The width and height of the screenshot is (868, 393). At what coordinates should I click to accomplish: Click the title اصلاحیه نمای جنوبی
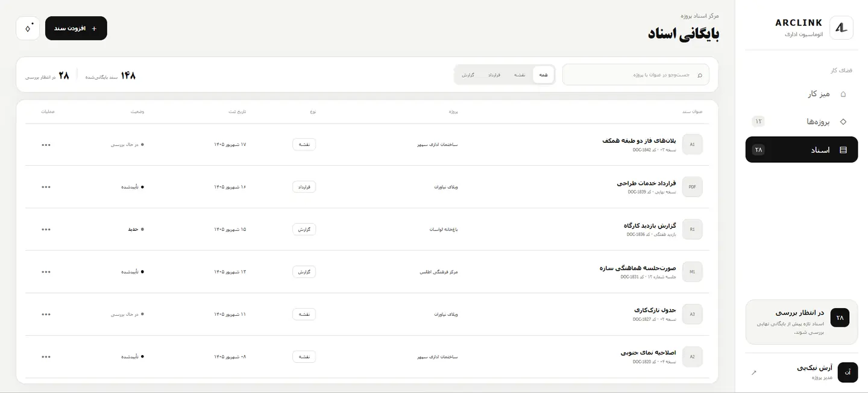[x=649, y=353]
